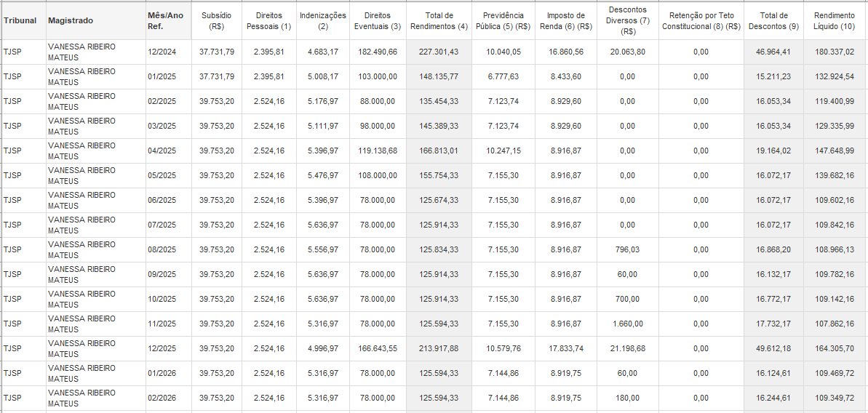This screenshot has height=413, width=868.
Task: Click the Descontos Diversos (7) header
Action: click(x=628, y=21)
